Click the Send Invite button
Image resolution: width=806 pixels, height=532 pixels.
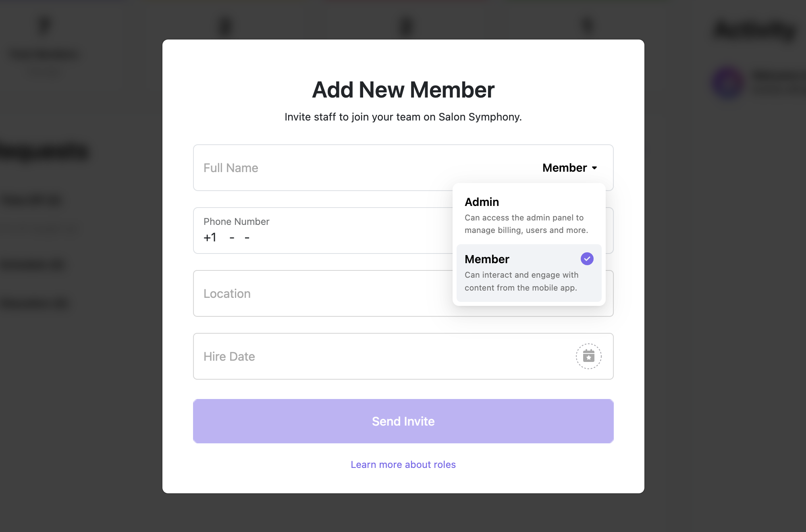pos(403,421)
